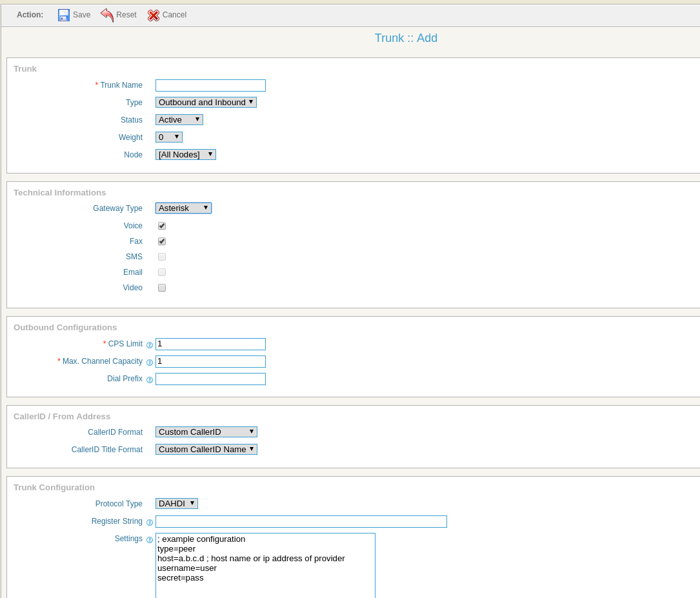
Task: Click the CallerID / From Address heading
Action: click(62, 416)
